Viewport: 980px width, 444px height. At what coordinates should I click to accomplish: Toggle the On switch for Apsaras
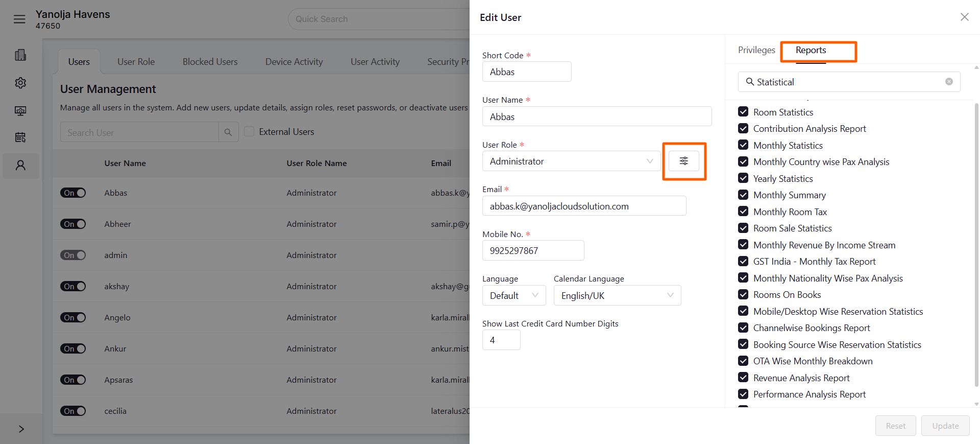coord(73,380)
